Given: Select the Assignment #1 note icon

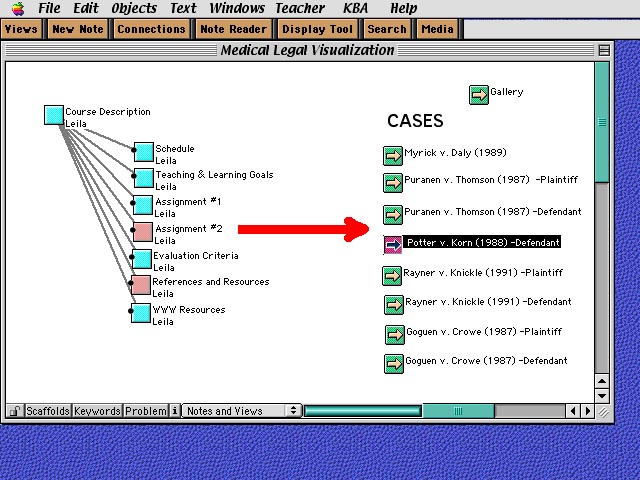Looking at the screenshot, I should [143, 205].
